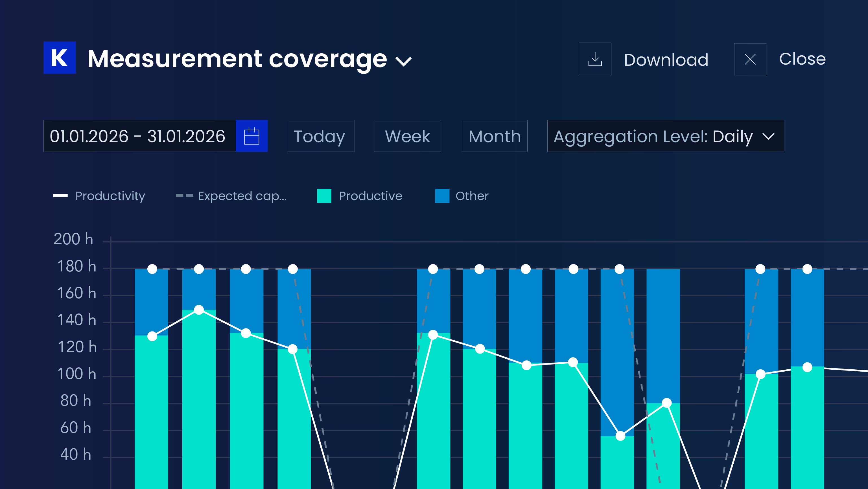Screen dimensions: 868x489
Task: Toggle the Productivity series in legend
Action: tap(110, 196)
